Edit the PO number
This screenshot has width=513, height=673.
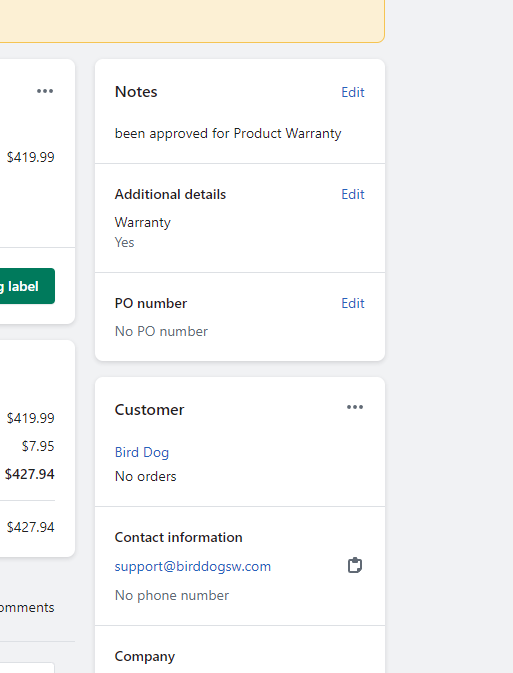[x=353, y=303]
